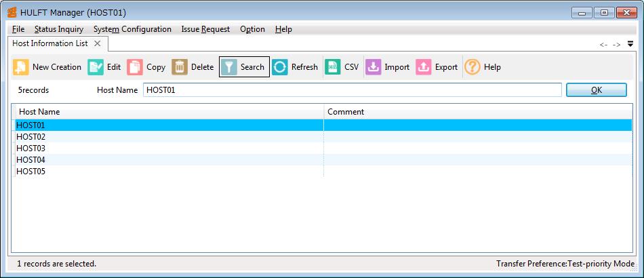Select the HOST03 row
The height and width of the screenshot is (278, 644).
tap(323, 148)
